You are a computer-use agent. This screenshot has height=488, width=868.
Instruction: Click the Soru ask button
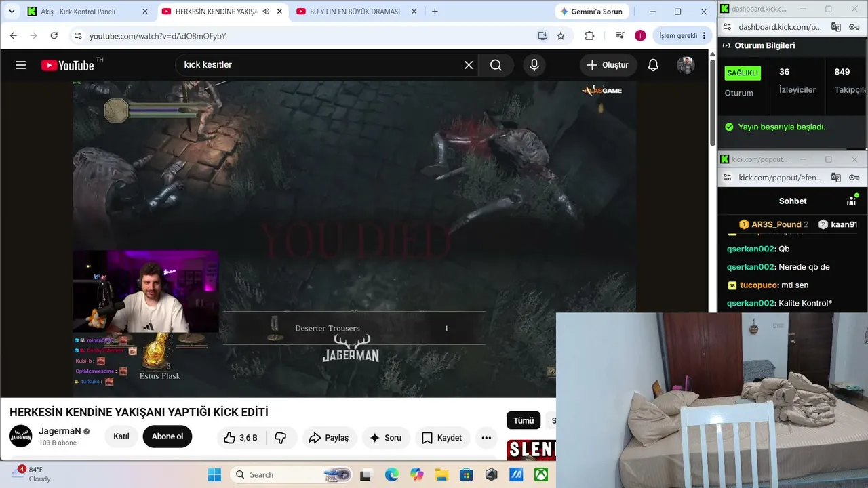click(x=385, y=438)
